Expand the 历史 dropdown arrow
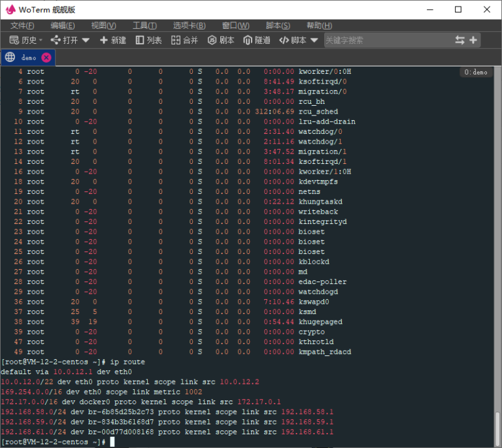Screen dimensions: 502x448 coord(41,40)
